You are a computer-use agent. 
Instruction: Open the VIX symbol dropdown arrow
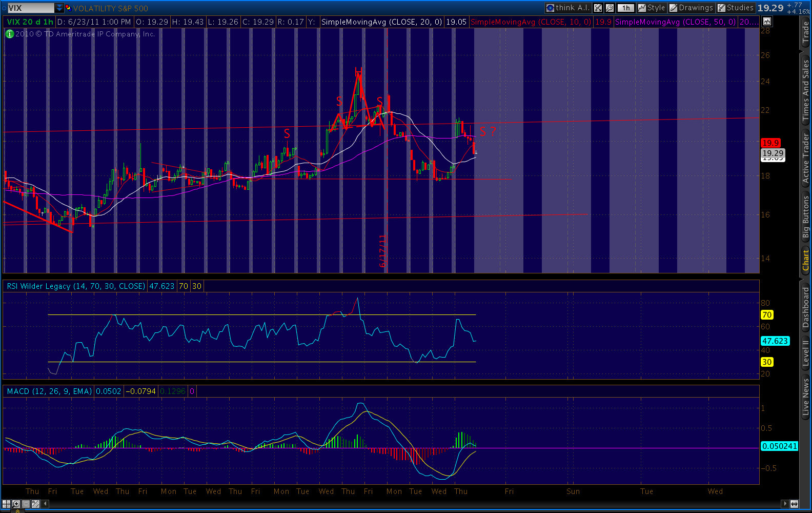click(x=59, y=8)
